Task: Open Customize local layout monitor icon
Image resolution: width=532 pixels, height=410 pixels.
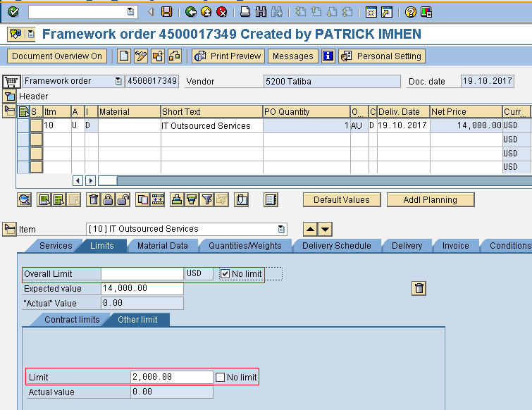Action: (x=426, y=12)
